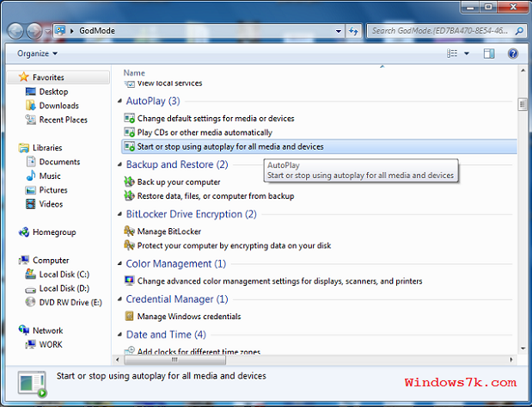Click the search magnifier icon
Image resolution: width=532 pixels, height=407 pixels.
pos(519,31)
